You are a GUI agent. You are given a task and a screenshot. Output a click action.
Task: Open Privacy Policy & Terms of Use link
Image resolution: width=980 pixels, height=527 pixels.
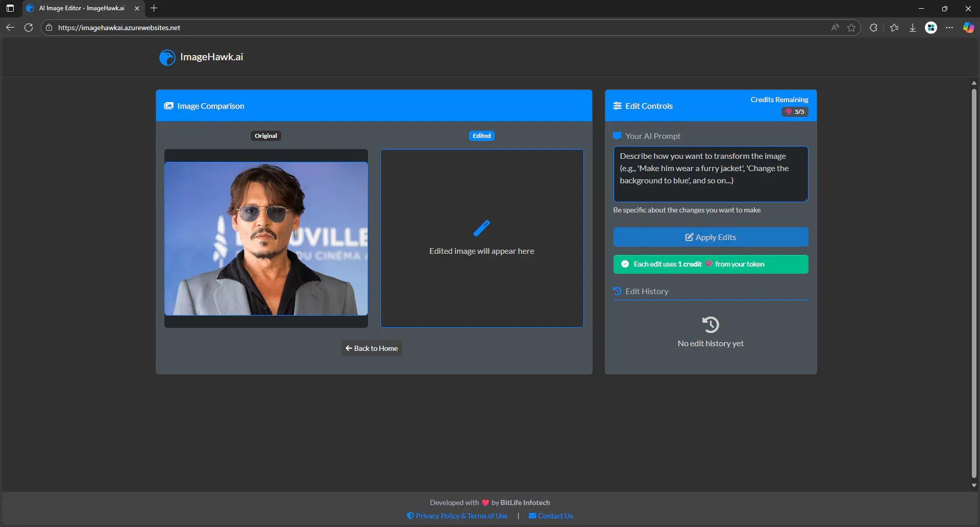point(457,516)
